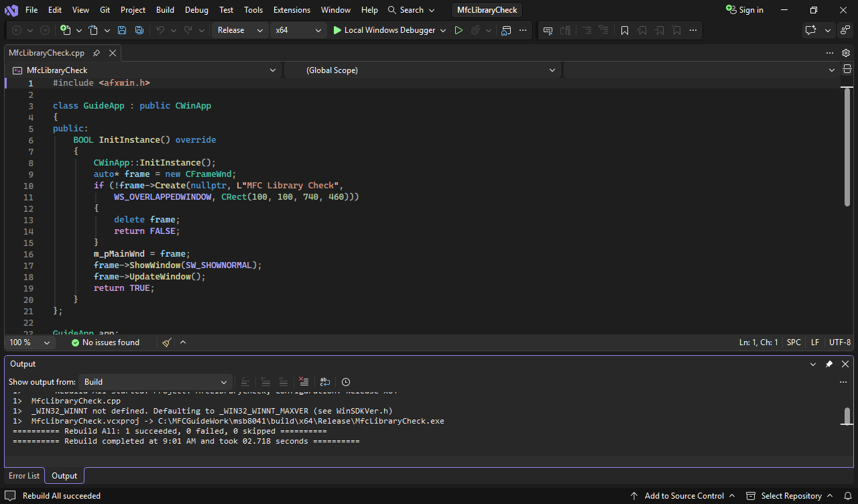
Task: Click the Redo toolbar icon
Action: 188,30
